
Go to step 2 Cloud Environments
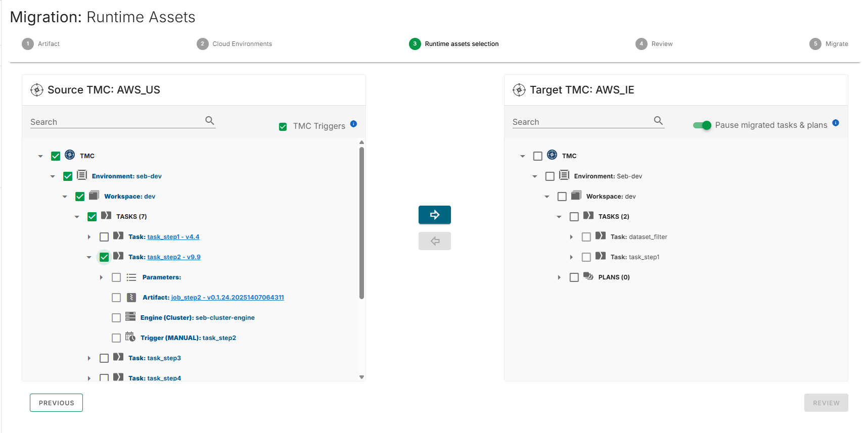pos(234,44)
